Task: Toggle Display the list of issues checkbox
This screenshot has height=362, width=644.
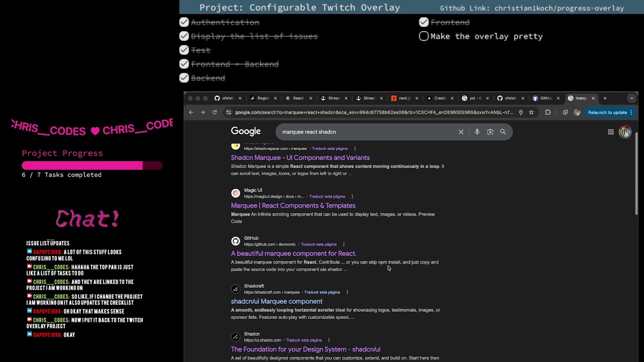Action: point(184,36)
